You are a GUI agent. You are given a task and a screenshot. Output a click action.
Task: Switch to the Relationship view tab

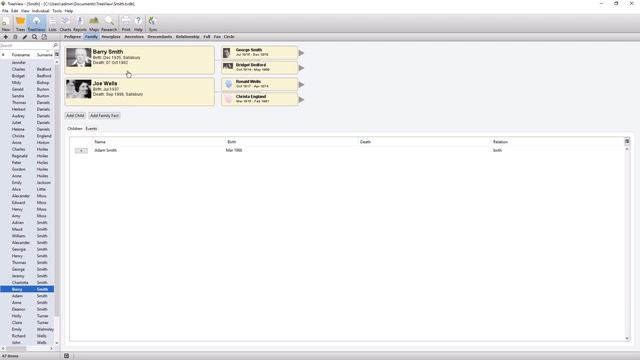[188, 37]
